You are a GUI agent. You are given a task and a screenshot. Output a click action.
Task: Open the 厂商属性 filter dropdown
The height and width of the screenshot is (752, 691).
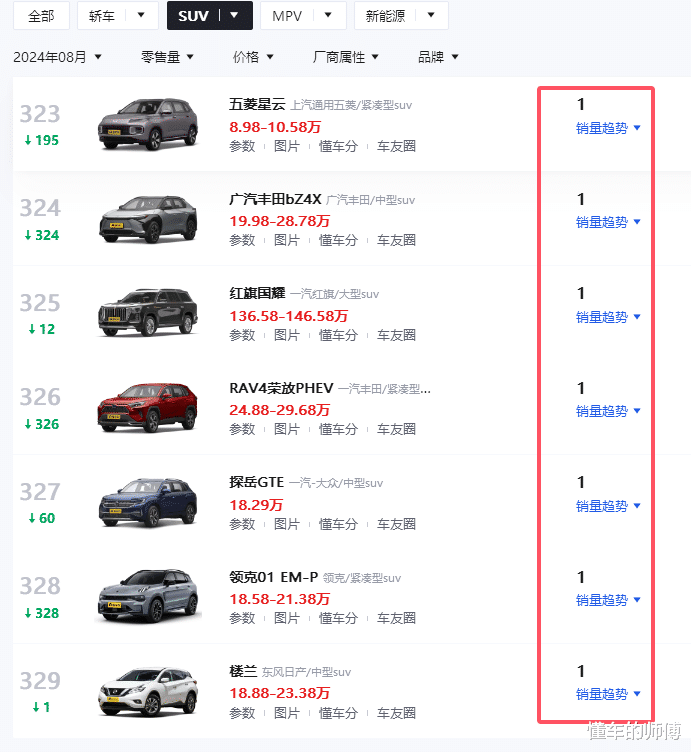(345, 57)
